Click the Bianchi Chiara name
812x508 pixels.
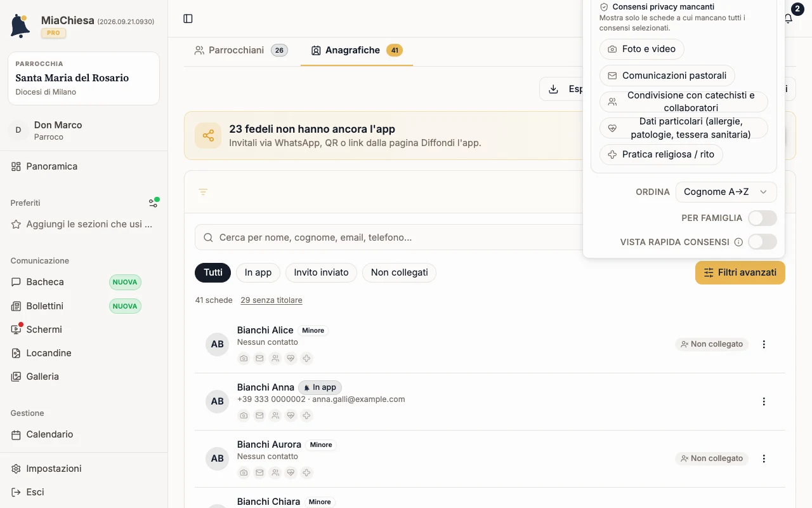tap(268, 502)
